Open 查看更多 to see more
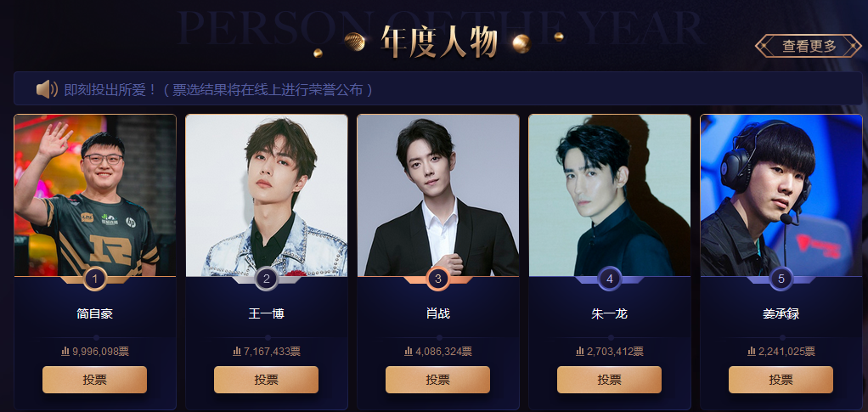The image size is (868, 412). [809, 46]
